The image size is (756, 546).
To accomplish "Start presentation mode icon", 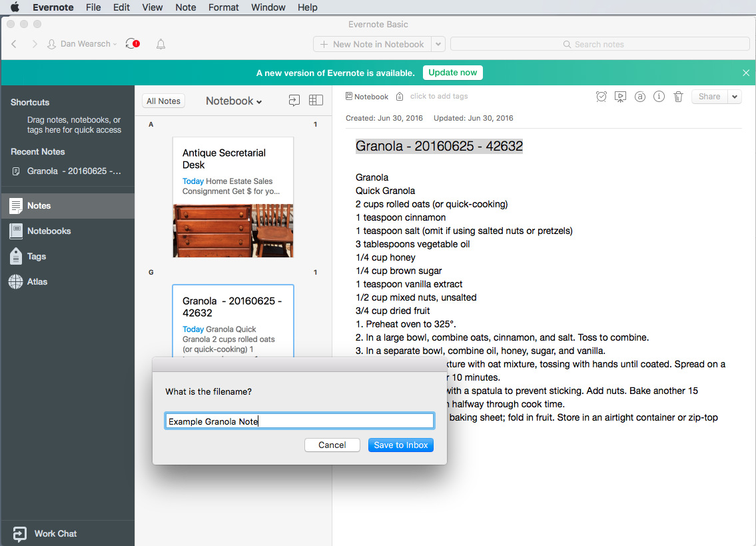I will click(x=621, y=97).
